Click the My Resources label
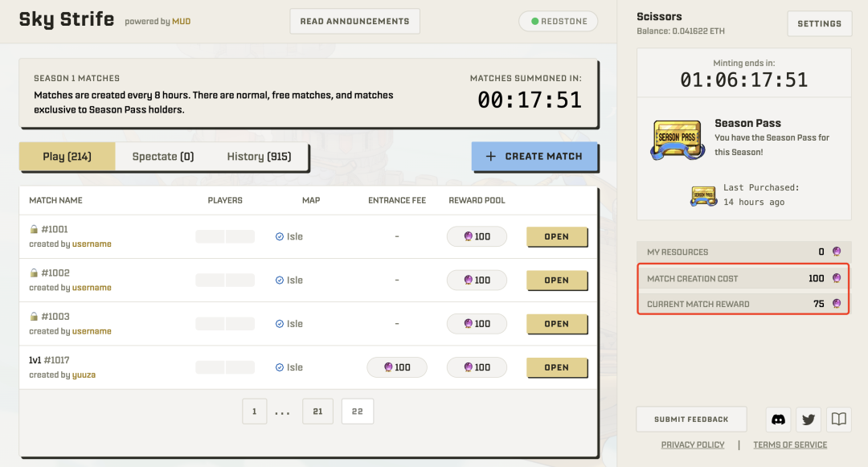868x467 pixels. (x=678, y=252)
